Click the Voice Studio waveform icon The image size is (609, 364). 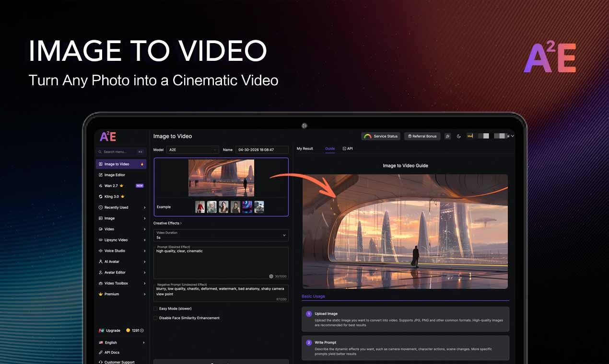[100, 251]
